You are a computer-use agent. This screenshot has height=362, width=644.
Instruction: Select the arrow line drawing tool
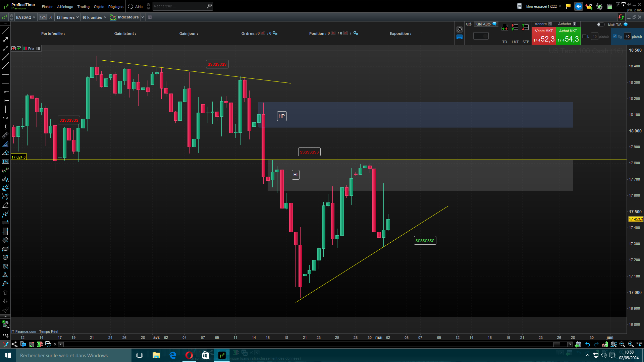click(x=5, y=40)
